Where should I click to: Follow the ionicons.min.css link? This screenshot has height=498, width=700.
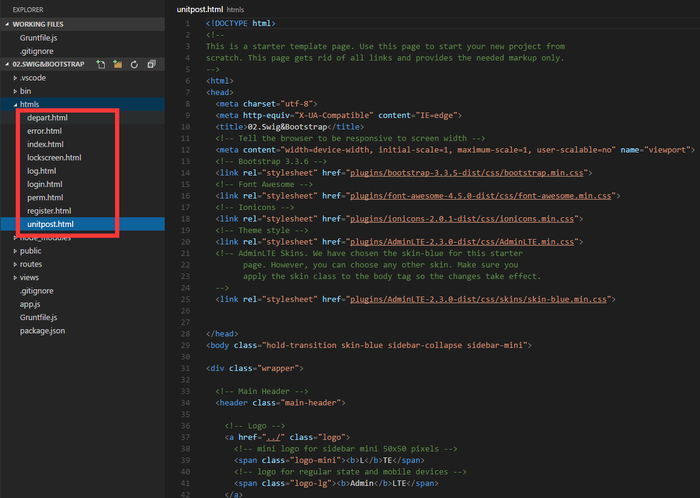click(462, 219)
